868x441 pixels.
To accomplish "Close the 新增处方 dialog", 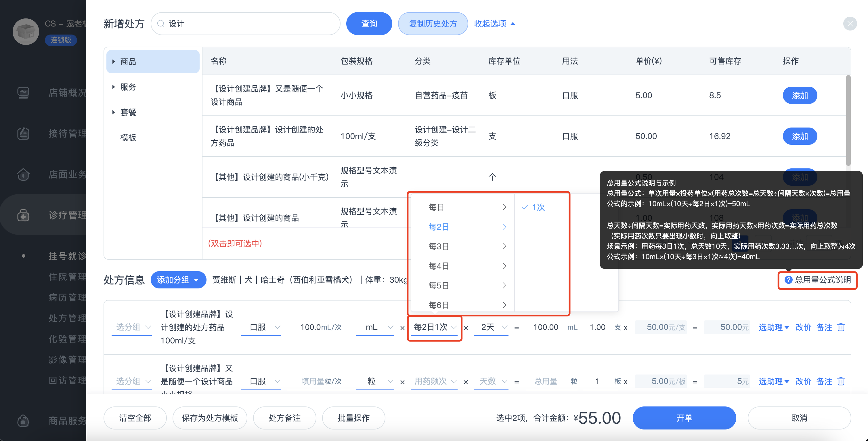I will pos(850,24).
